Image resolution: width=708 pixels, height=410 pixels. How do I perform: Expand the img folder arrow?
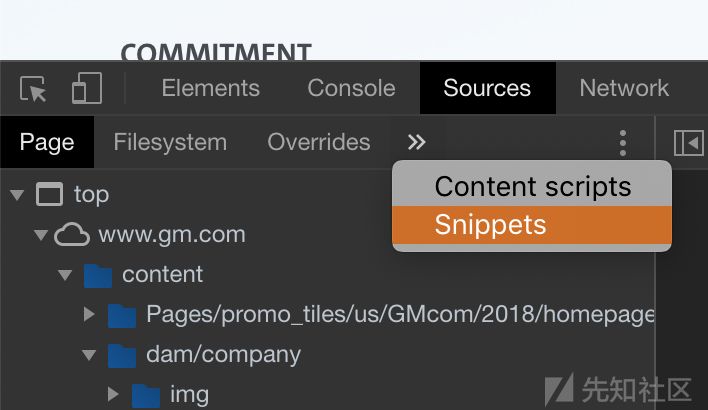point(113,395)
